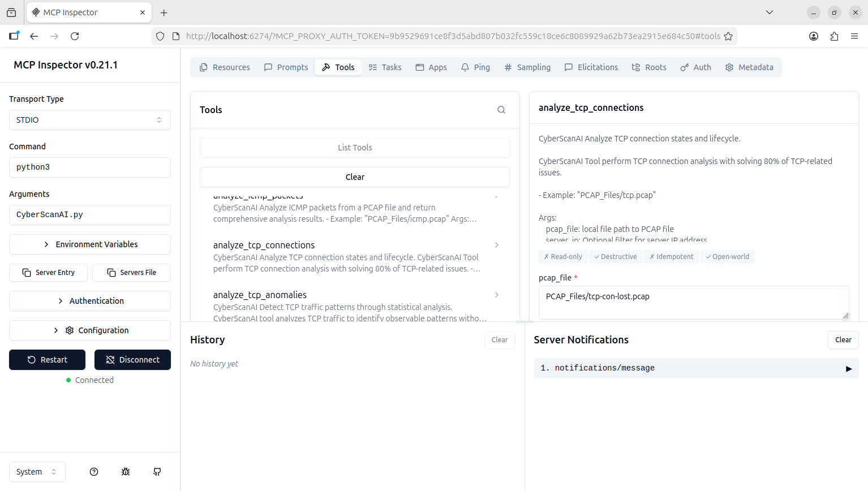
Task: Switch to the Resources tab
Action: pos(225,67)
